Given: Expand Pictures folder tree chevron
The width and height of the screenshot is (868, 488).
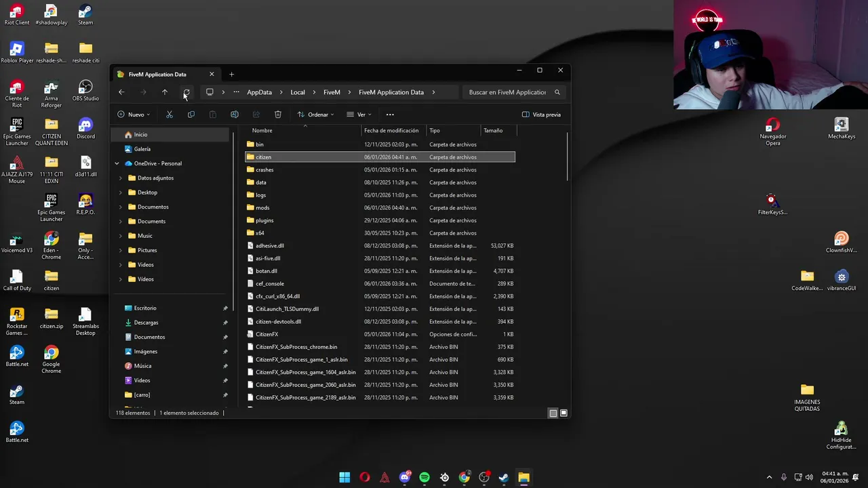Looking at the screenshot, I should 121,250.
